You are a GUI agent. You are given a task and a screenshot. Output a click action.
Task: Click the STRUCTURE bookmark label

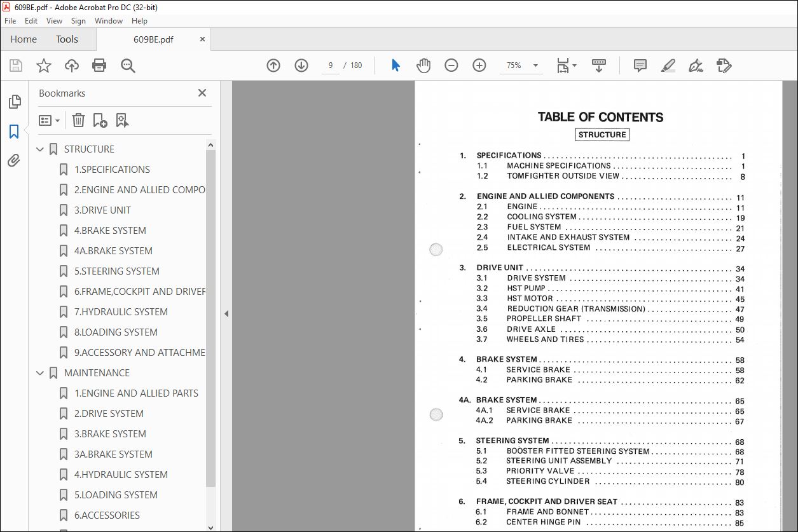coord(89,149)
